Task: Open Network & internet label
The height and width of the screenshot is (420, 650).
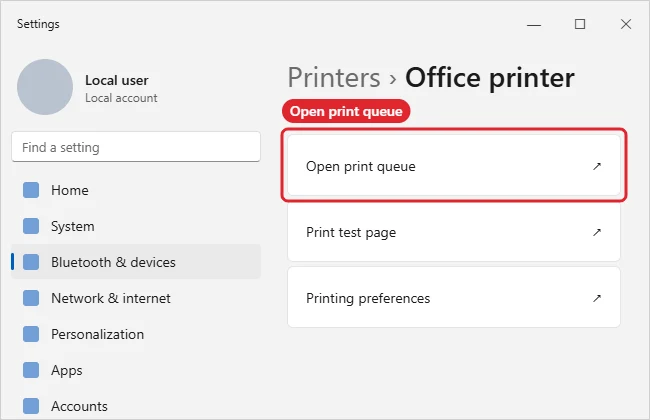Action: [111, 298]
